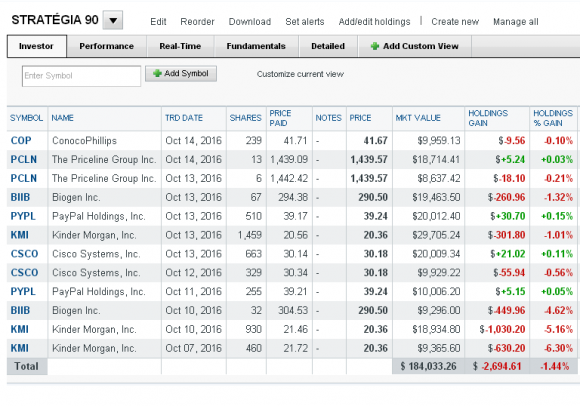This screenshot has width=580, height=406.
Task: Sort by the NOTES column header
Action: (328, 118)
